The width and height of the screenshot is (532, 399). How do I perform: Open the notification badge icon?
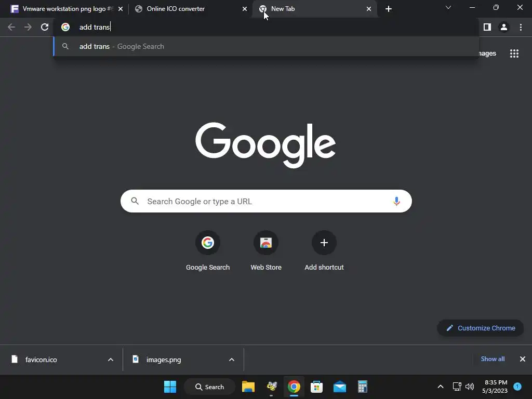click(x=517, y=387)
